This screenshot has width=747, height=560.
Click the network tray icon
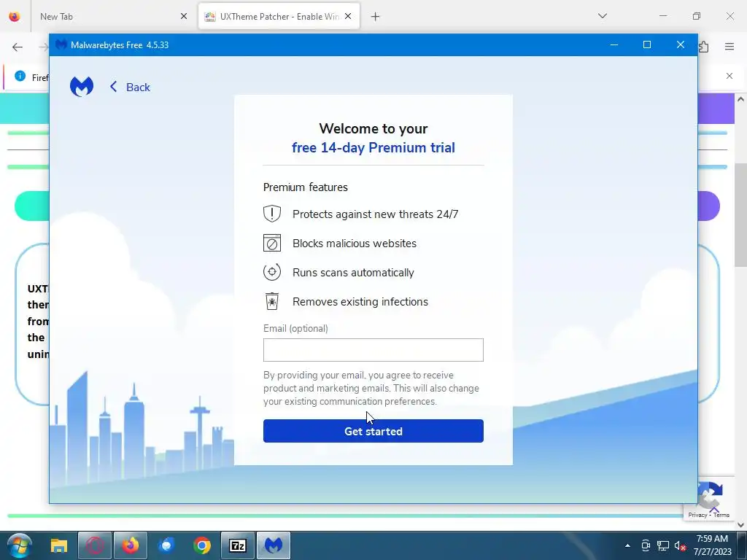(x=663, y=545)
